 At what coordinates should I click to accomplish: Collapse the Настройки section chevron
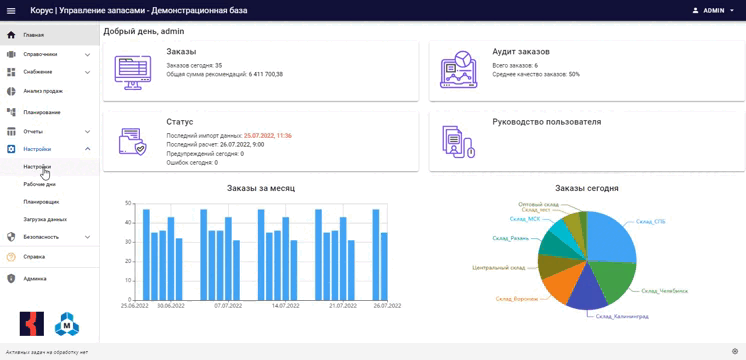point(88,149)
